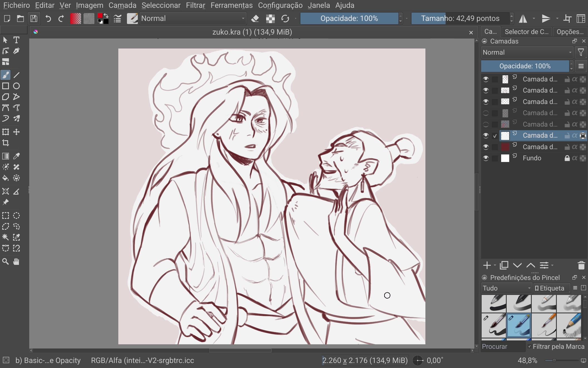Select the Zoom tool

(x=6, y=262)
